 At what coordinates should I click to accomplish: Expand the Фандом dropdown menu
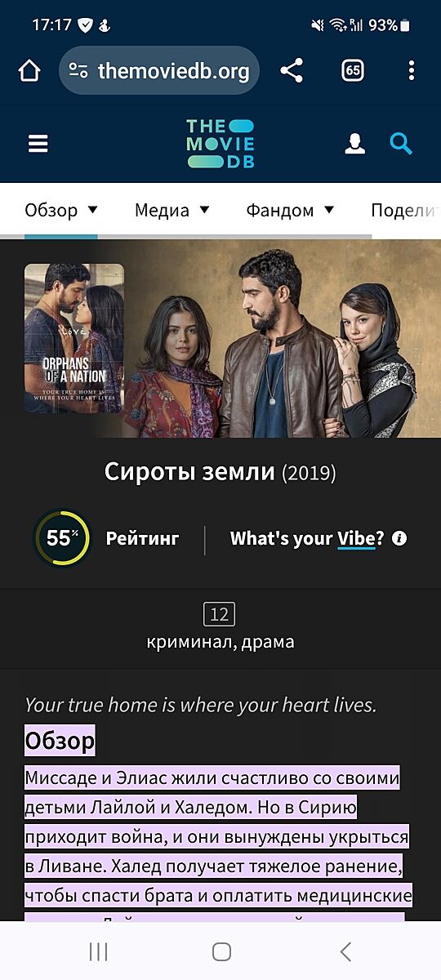point(290,210)
